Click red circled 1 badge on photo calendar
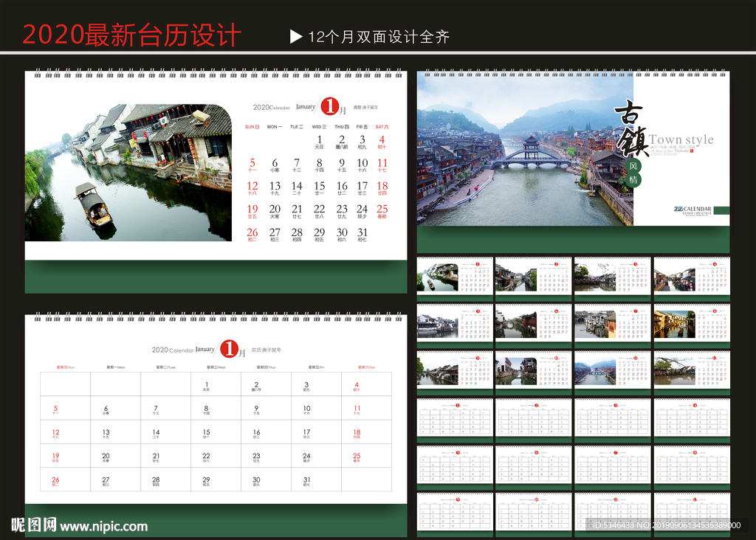This screenshot has width=756, height=540. click(x=329, y=107)
